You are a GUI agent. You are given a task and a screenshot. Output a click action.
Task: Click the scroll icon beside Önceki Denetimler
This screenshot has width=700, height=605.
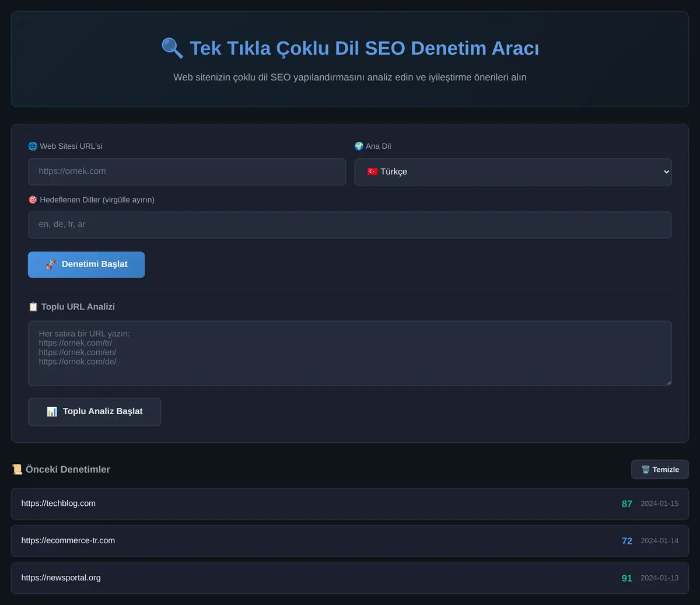pos(17,470)
